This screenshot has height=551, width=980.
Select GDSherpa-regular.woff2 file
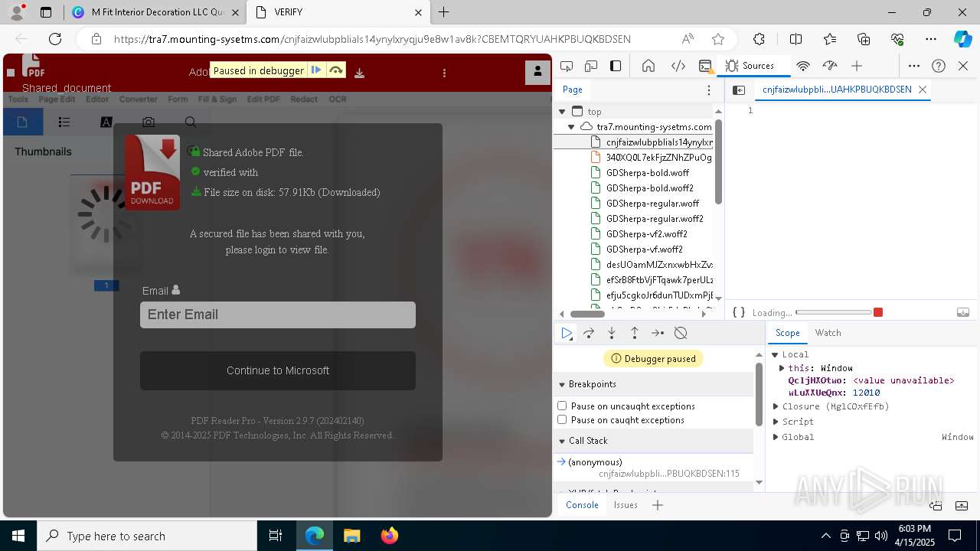tap(655, 219)
